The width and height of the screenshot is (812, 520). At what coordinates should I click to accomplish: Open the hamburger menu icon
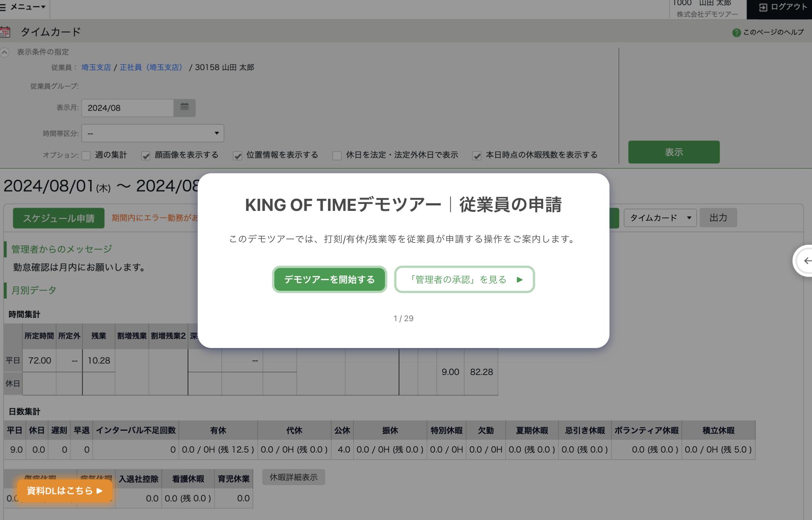click(3, 7)
